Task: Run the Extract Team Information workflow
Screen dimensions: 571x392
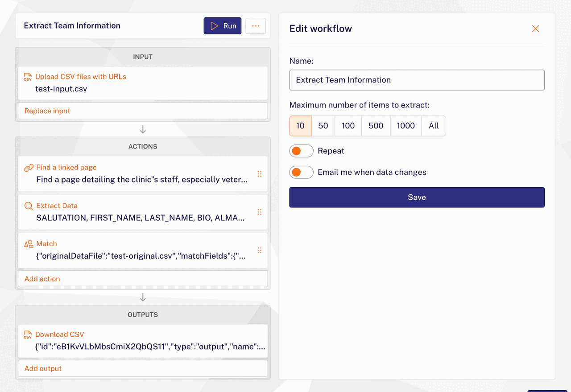Action: tap(223, 26)
